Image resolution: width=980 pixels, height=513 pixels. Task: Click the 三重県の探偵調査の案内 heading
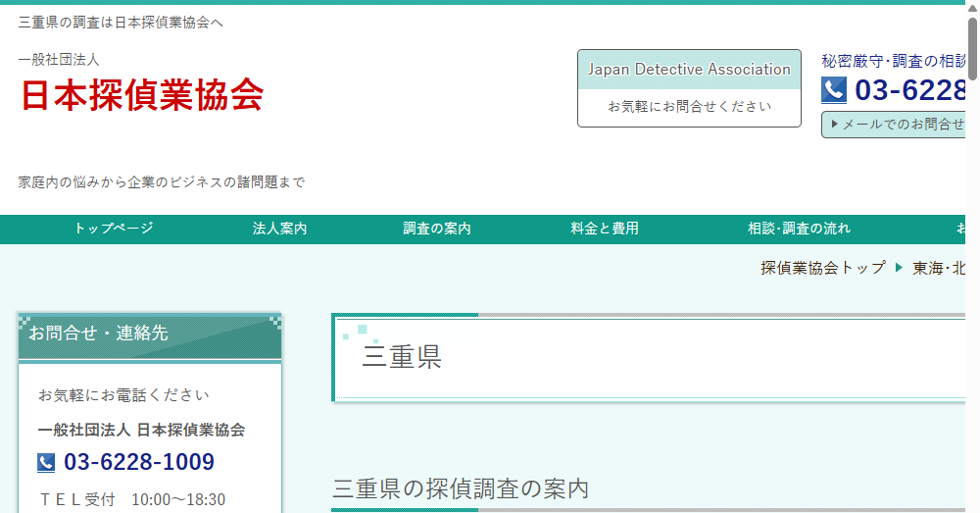coord(461,488)
